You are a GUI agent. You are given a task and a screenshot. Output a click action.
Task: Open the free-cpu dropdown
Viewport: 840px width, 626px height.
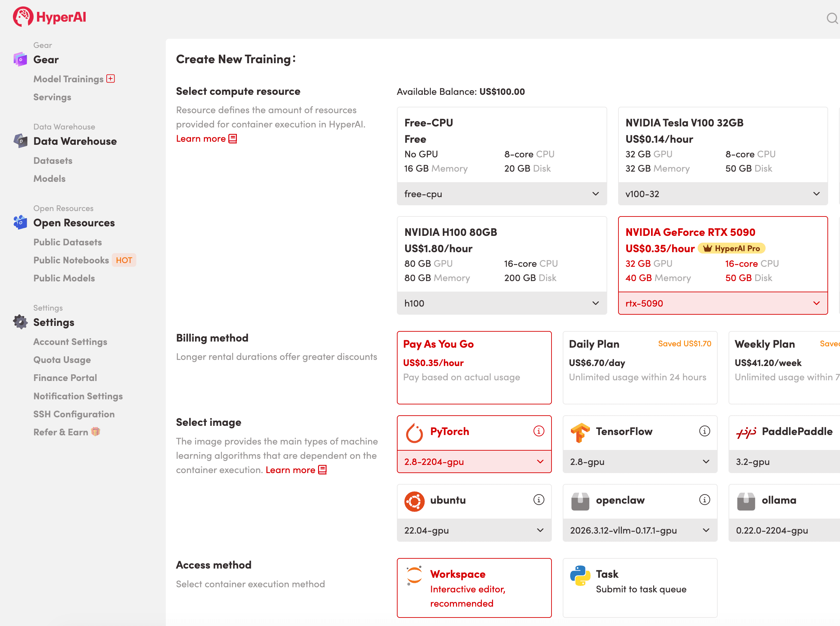click(x=502, y=194)
